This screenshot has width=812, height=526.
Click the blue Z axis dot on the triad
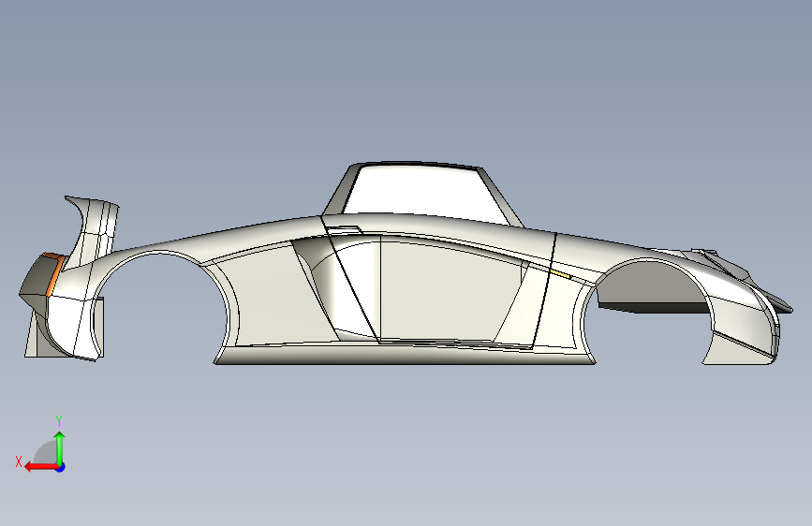(61, 467)
